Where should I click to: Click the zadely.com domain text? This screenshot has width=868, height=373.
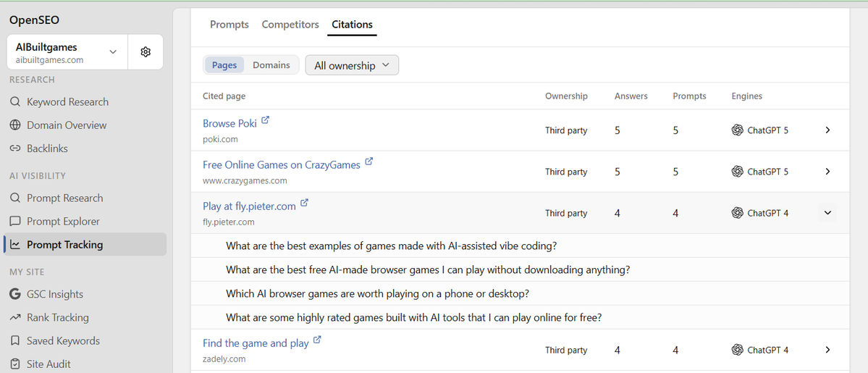(224, 359)
